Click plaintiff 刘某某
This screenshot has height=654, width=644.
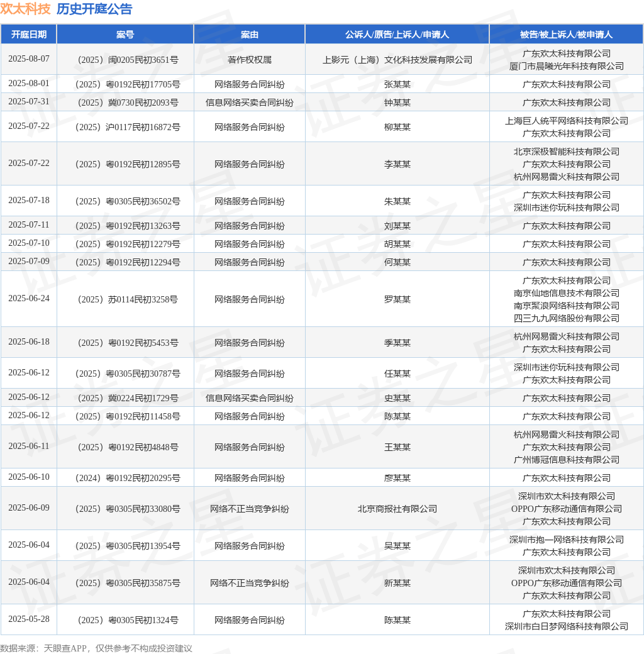coord(397,226)
